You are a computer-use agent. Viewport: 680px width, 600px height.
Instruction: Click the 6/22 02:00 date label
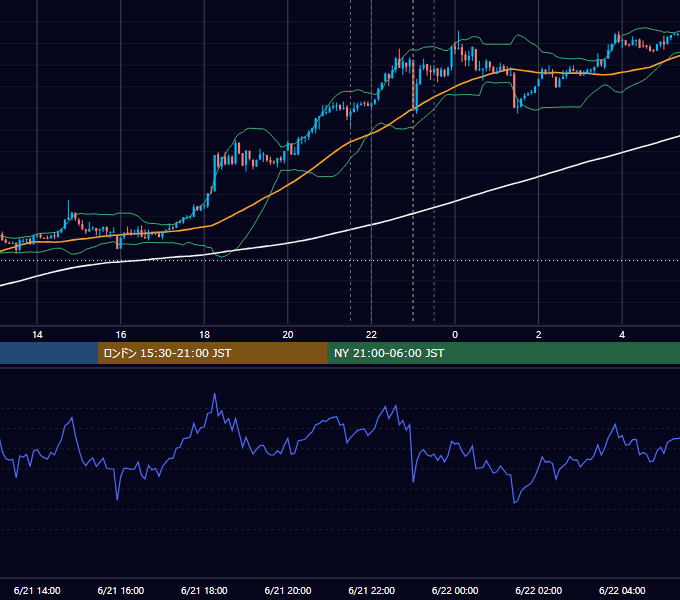click(539, 590)
